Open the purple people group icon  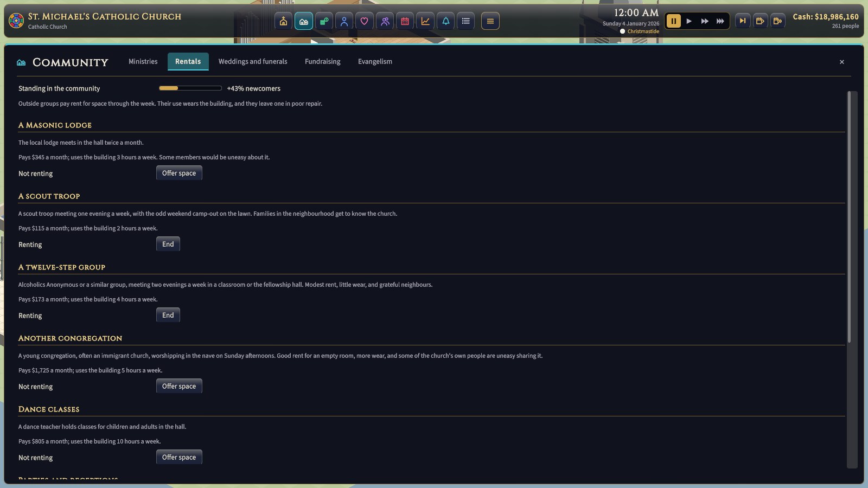[x=385, y=21]
